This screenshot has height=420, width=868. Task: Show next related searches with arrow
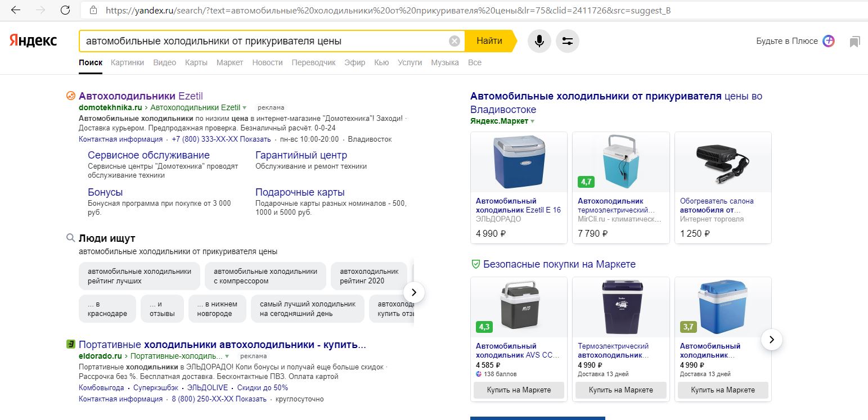[414, 292]
